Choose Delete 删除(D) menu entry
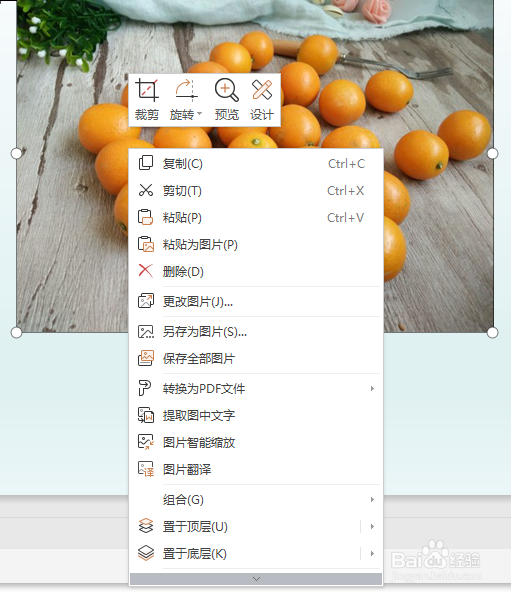 tap(256, 272)
